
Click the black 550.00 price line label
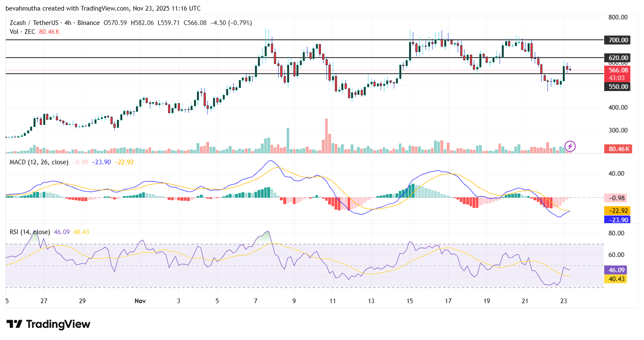(618, 87)
